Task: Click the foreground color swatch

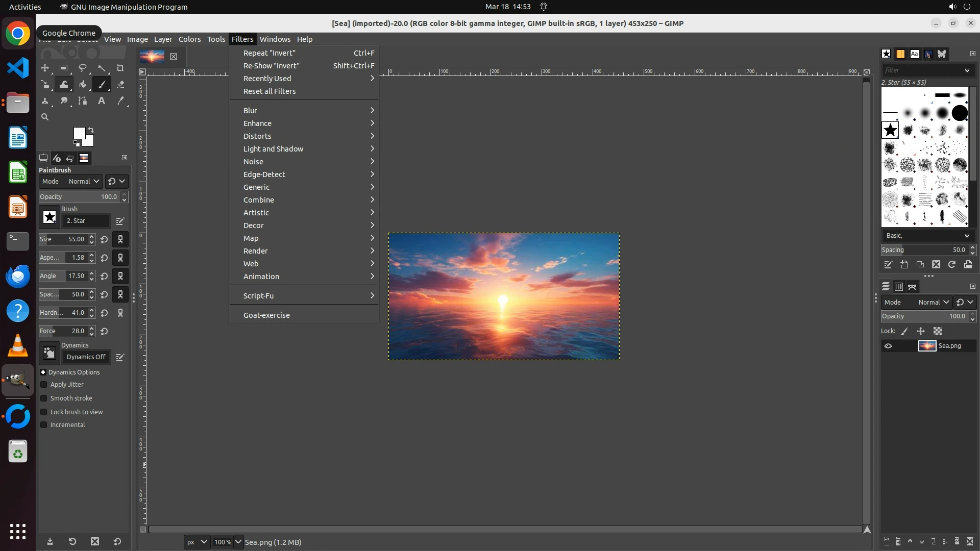Action: coord(79,133)
